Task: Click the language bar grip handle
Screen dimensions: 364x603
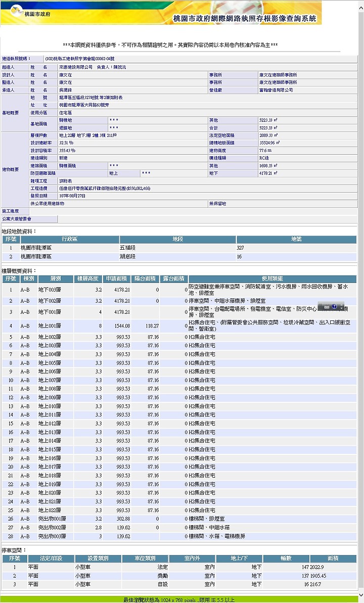Action: [x=321, y=306]
